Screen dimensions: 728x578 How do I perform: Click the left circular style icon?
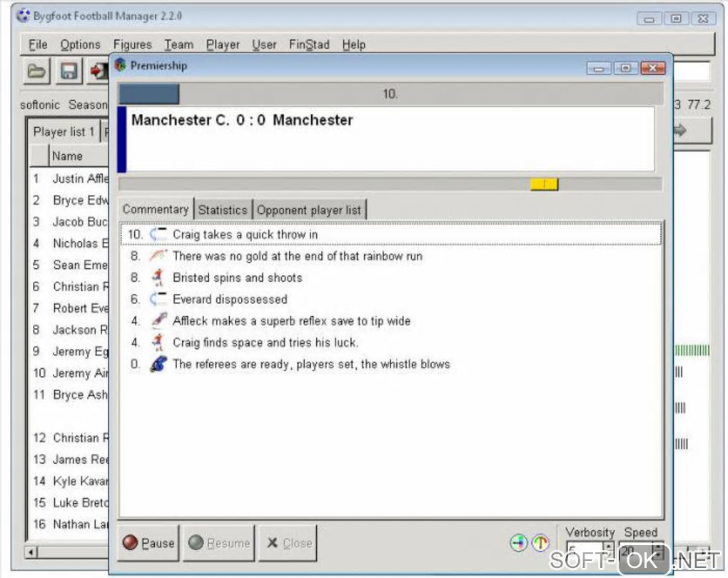click(519, 543)
